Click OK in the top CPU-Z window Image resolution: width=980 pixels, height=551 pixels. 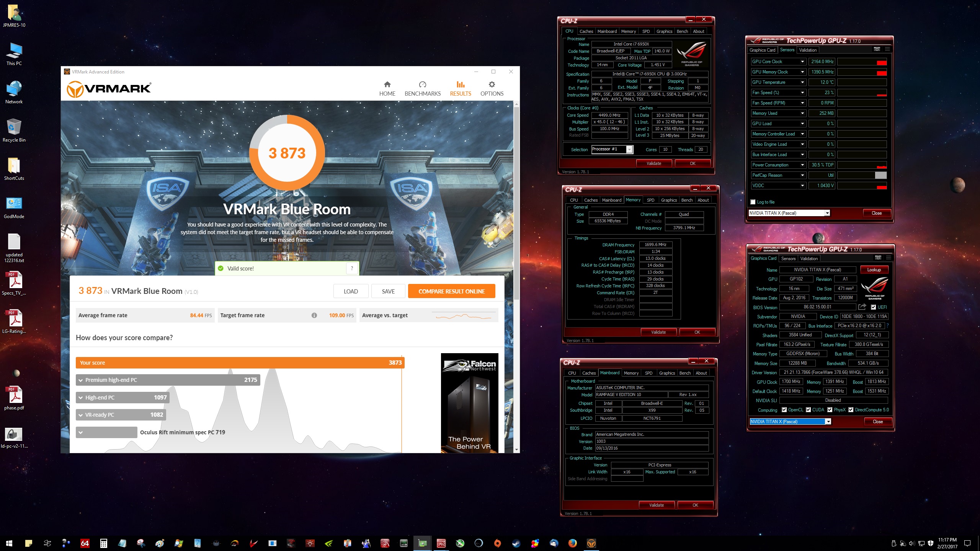pos(693,163)
